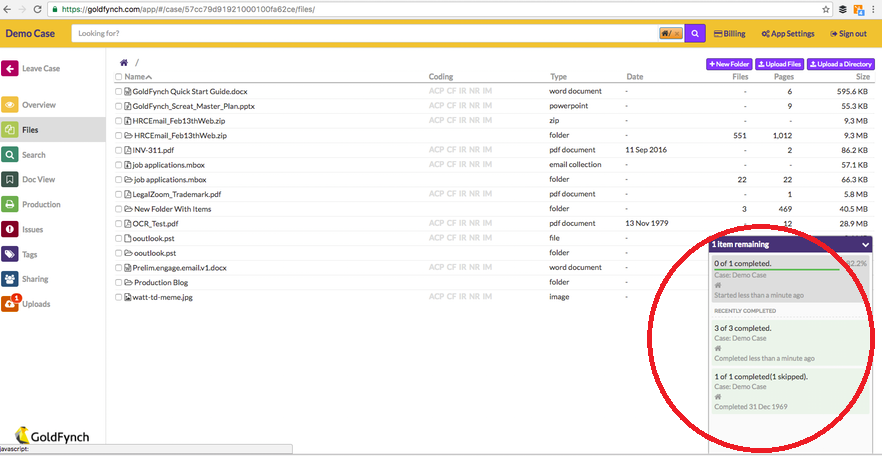Click the Demo Case title
The height and width of the screenshot is (456, 882).
point(30,34)
